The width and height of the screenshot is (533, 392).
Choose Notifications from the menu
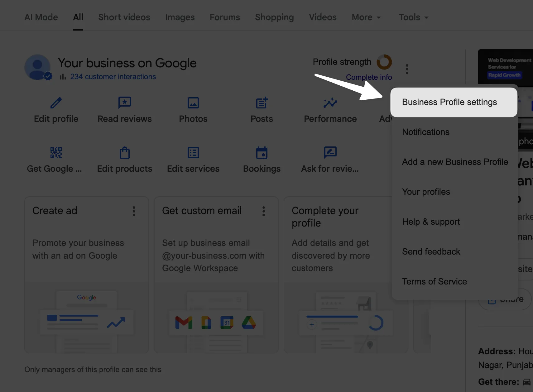click(x=426, y=132)
